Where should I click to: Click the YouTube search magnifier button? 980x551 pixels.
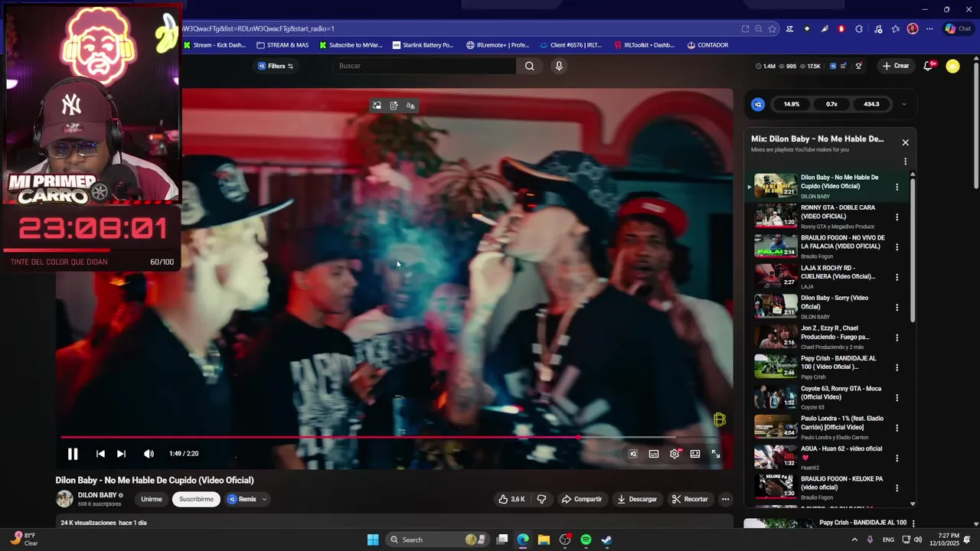[x=529, y=66]
